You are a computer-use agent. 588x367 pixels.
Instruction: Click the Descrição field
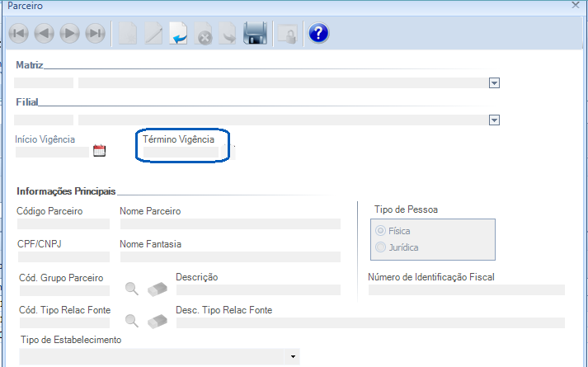[258, 289]
